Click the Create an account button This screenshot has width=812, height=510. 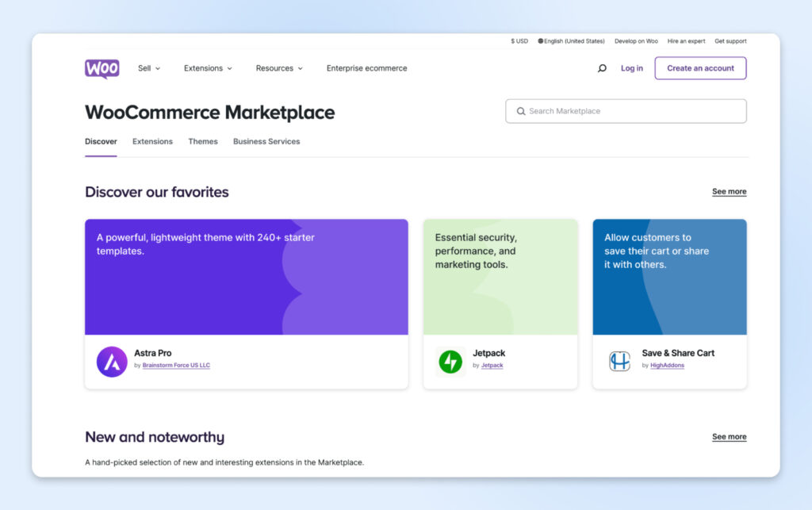pos(700,68)
